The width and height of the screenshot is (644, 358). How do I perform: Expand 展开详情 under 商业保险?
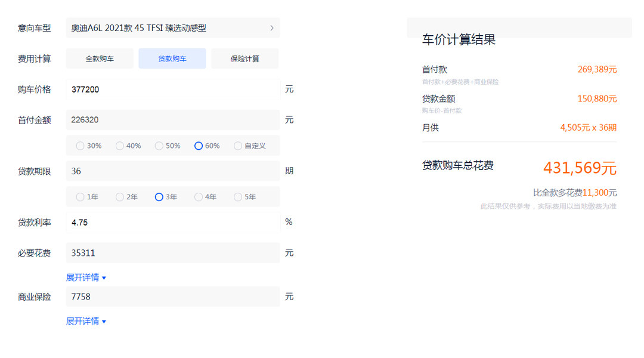[x=86, y=322]
